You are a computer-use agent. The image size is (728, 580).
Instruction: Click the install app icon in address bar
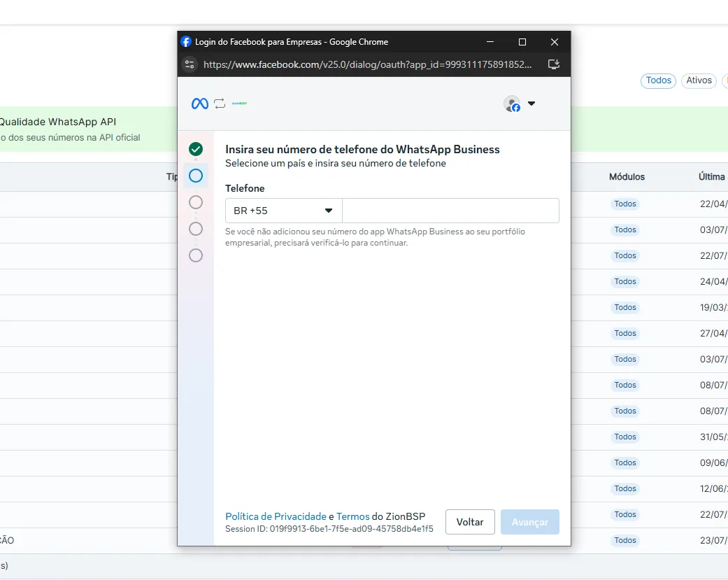tap(553, 64)
